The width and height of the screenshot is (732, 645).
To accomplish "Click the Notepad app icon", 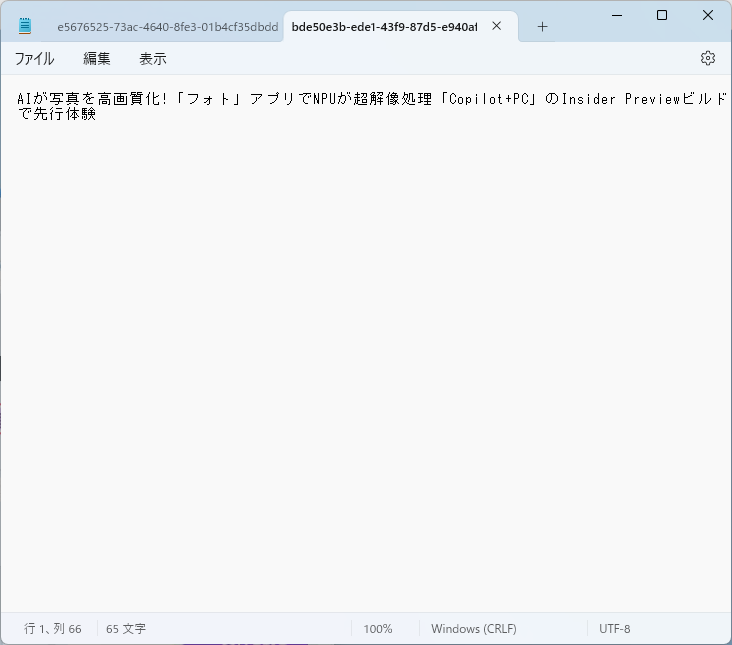I will pyautogui.click(x=25, y=26).
